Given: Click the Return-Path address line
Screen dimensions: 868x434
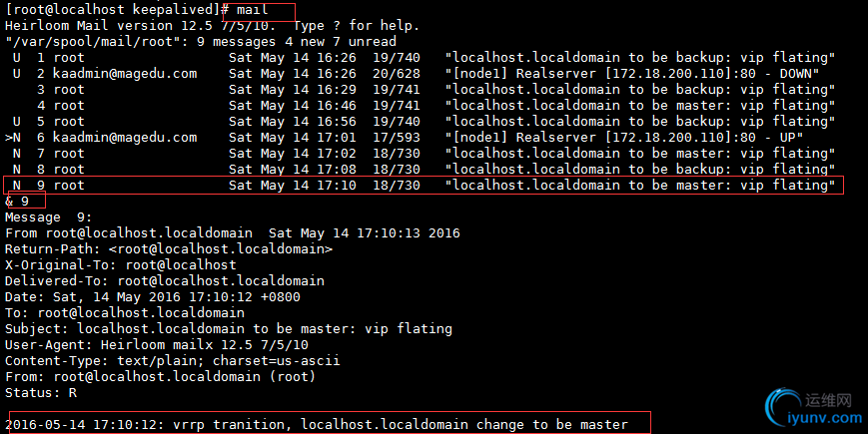Looking at the screenshot, I should [x=169, y=249].
